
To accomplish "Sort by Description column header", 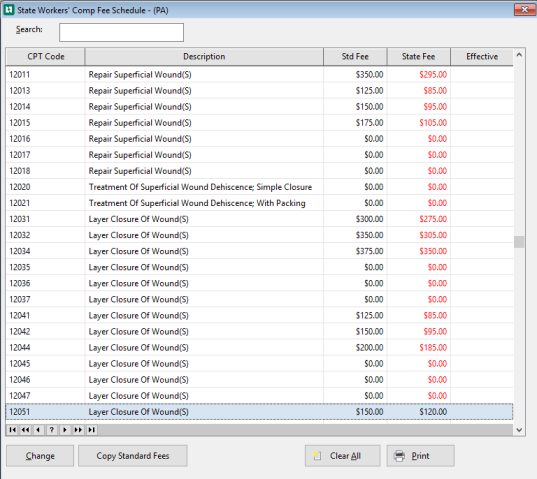I will point(204,56).
